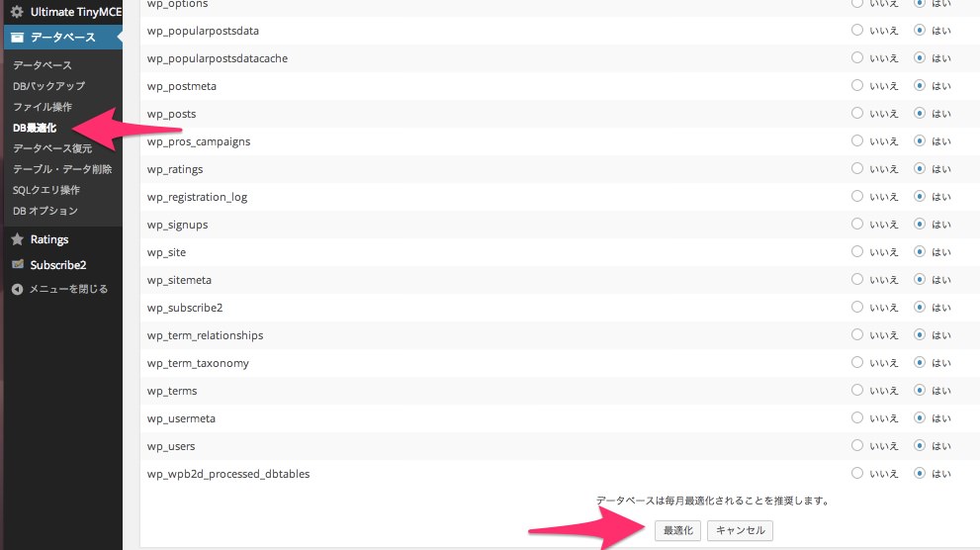Select いいえ for wp_postmeta
This screenshot has width=980, height=550.
click(x=856, y=86)
